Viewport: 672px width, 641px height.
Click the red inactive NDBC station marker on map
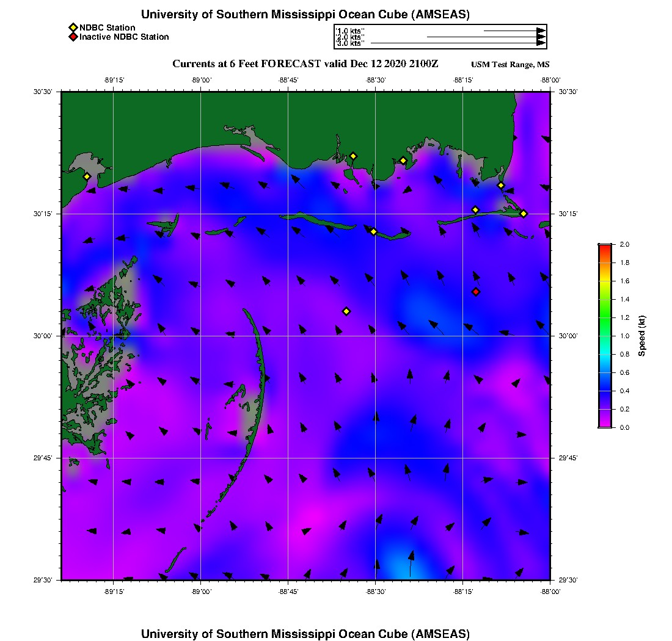476,292
